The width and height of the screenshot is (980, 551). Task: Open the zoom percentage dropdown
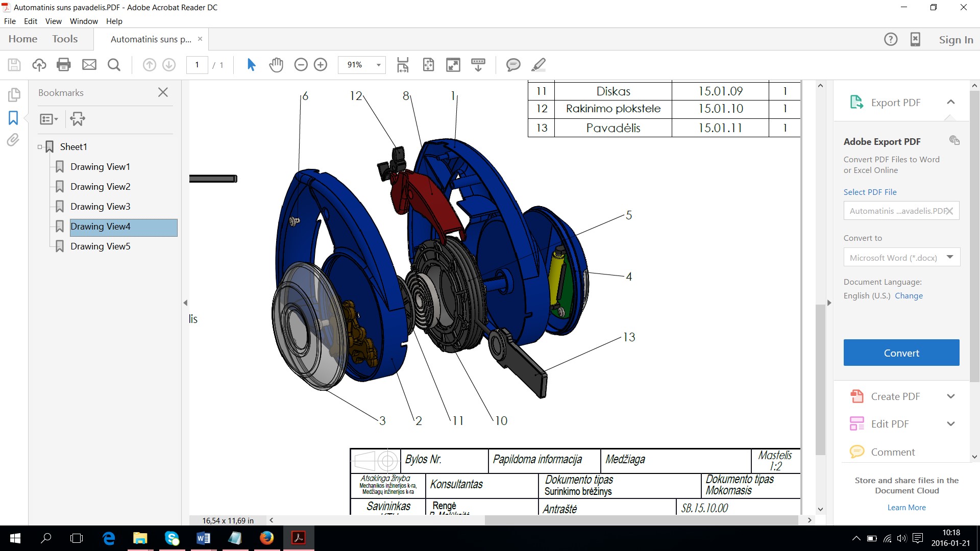point(378,65)
